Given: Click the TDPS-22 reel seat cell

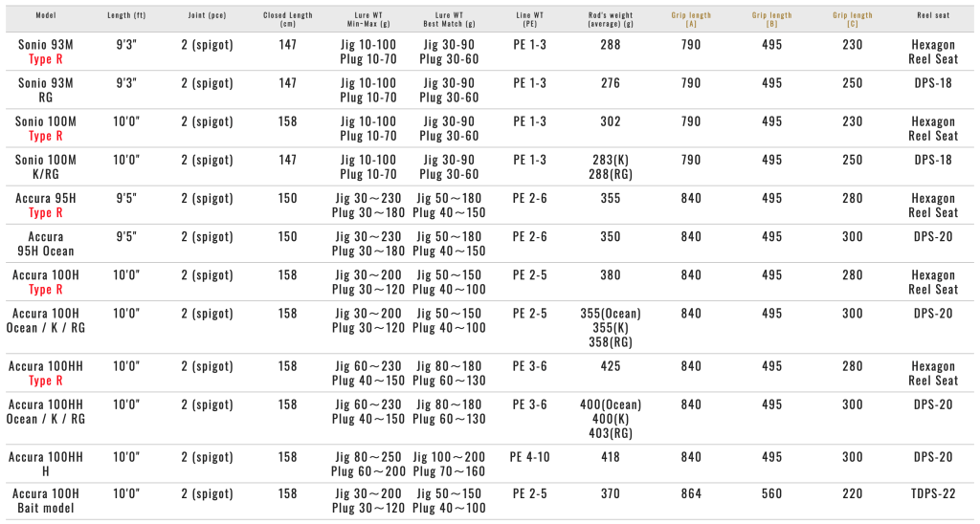Looking at the screenshot, I should (932, 494).
